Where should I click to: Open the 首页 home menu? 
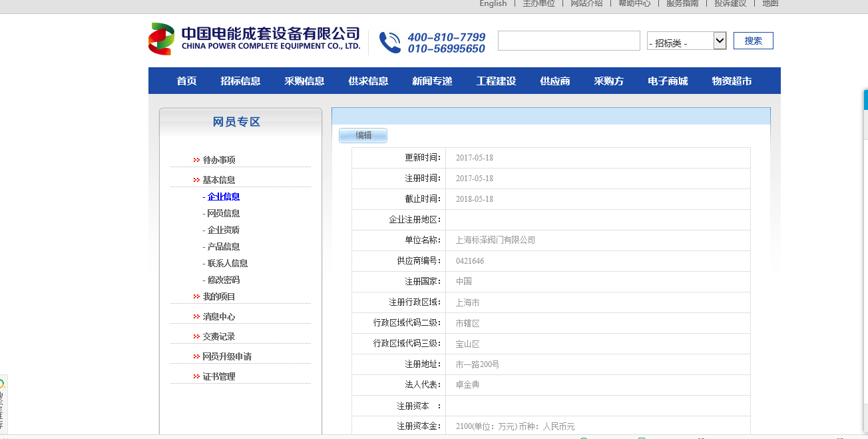(186, 81)
